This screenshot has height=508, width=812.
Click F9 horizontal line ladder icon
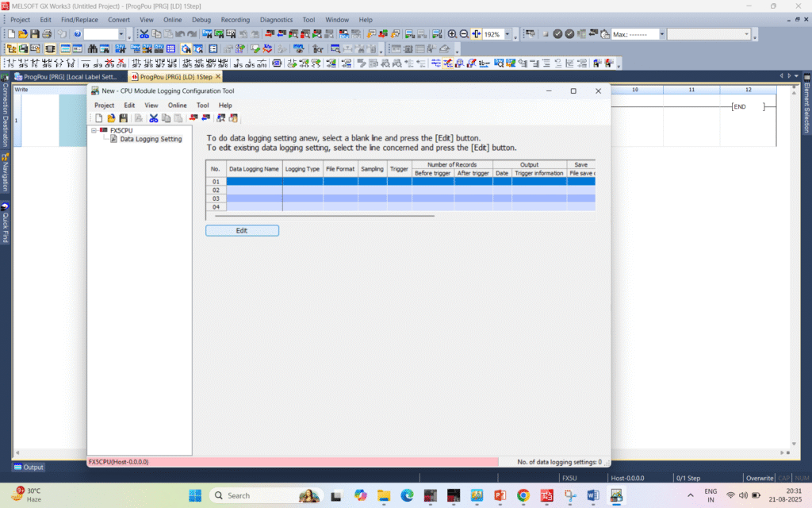(86, 63)
